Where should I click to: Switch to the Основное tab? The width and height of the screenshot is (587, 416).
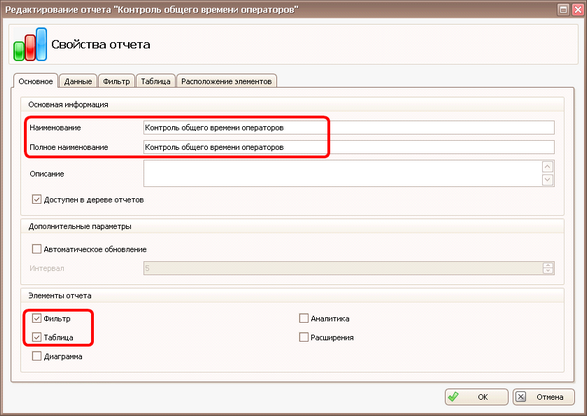(x=36, y=81)
